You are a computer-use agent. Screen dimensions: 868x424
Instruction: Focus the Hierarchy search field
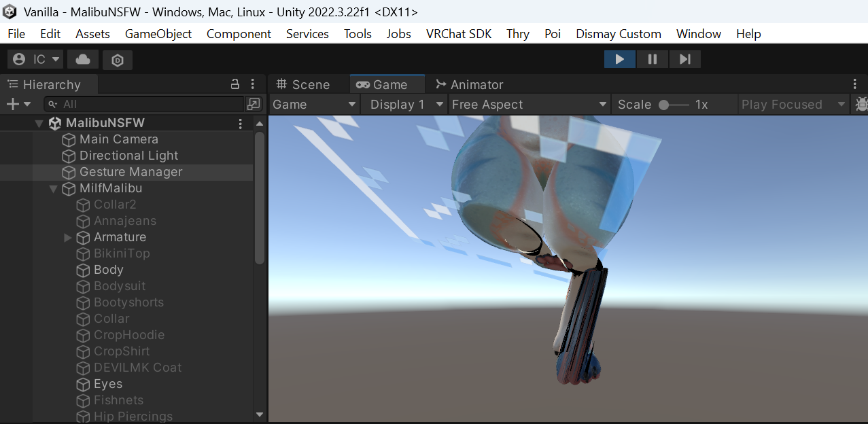pyautogui.click(x=144, y=104)
